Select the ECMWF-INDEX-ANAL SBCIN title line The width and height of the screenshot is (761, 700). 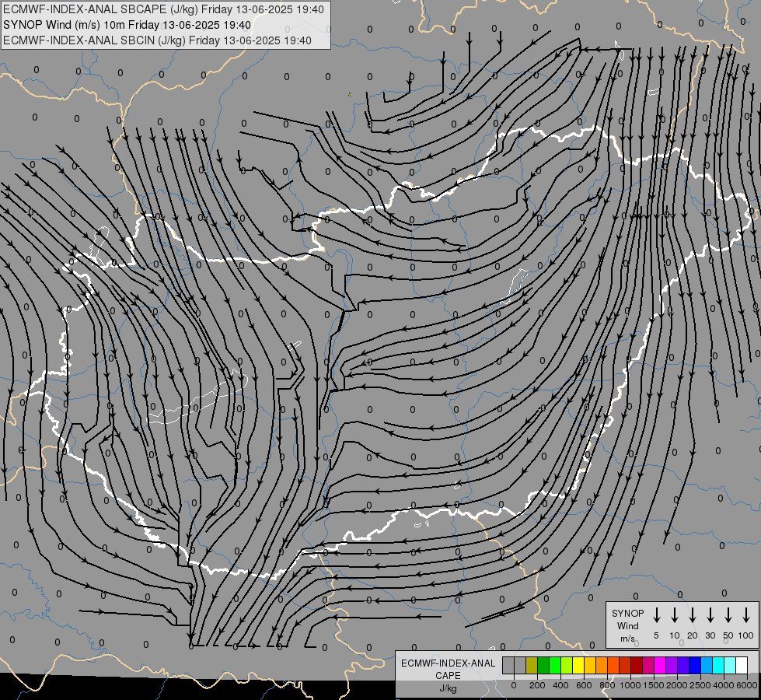(x=157, y=40)
